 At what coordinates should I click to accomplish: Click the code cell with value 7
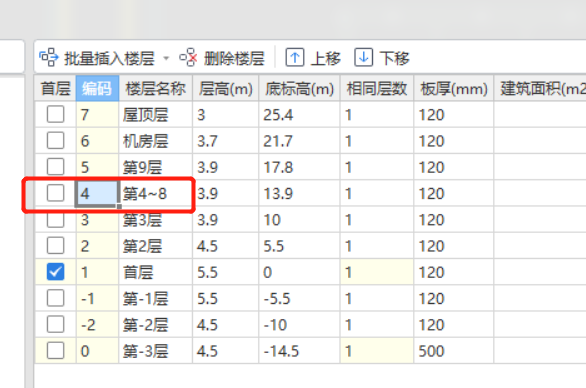click(97, 114)
